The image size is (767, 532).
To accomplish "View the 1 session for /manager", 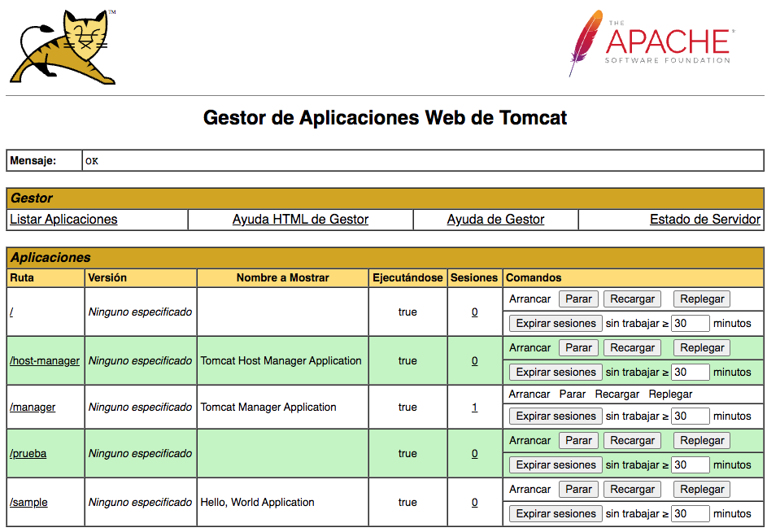I will (474, 407).
